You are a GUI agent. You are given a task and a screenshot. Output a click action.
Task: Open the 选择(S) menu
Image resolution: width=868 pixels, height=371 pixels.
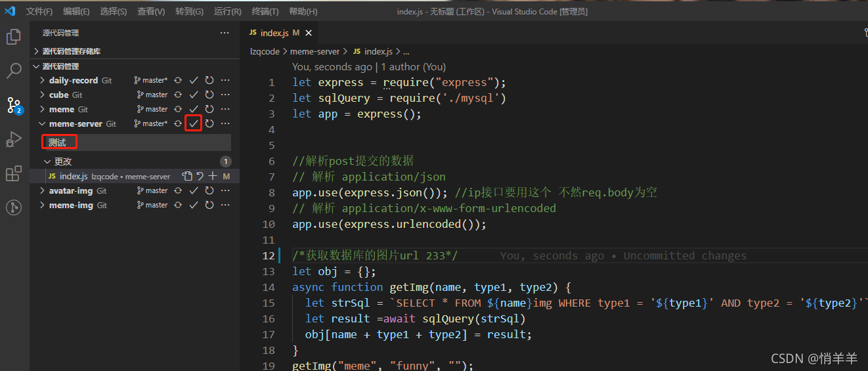(x=114, y=11)
